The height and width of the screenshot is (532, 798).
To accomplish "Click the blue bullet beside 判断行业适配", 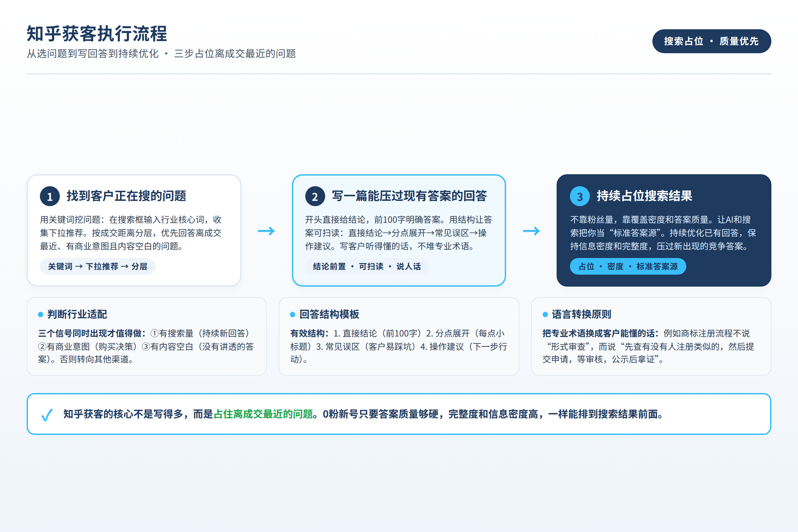I will [x=41, y=315].
